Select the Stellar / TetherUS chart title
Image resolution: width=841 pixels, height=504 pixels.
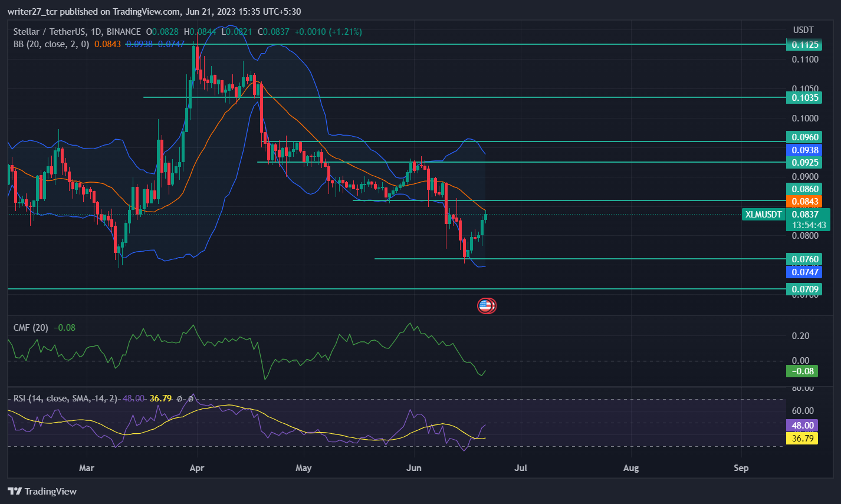tap(77, 32)
